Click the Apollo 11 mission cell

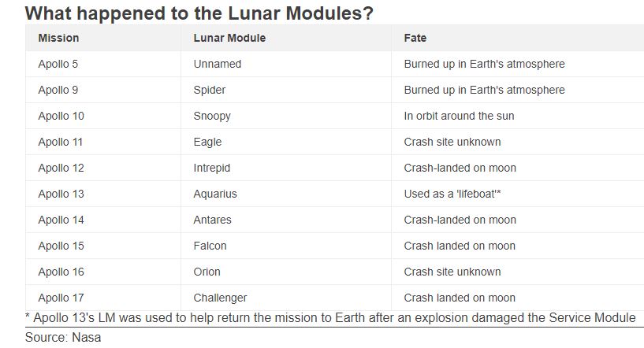pos(61,142)
